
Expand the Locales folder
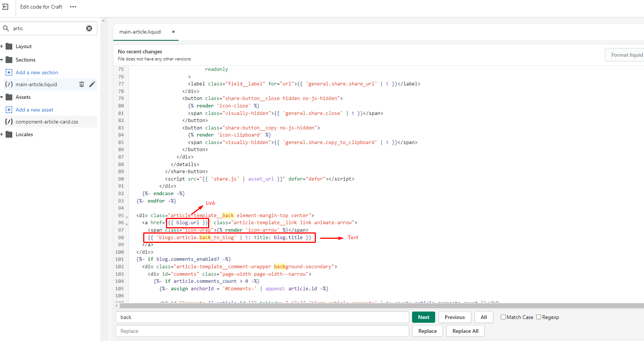pos(2,134)
